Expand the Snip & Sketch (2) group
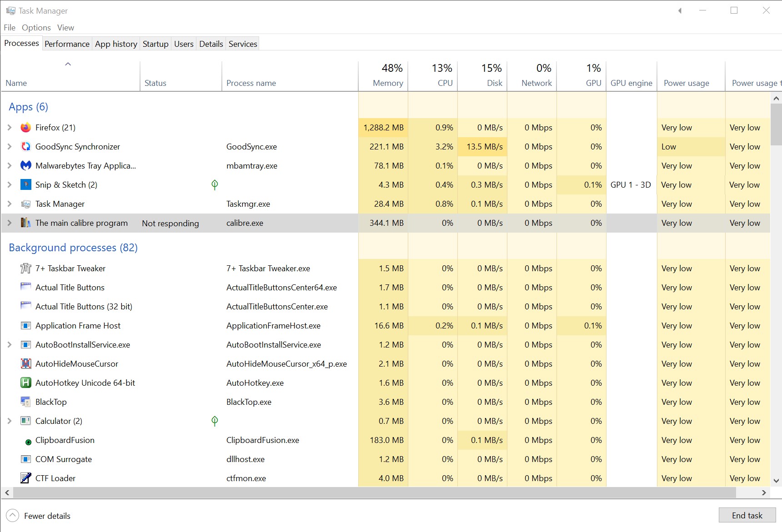This screenshot has width=782, height=532. pos(10,185)
